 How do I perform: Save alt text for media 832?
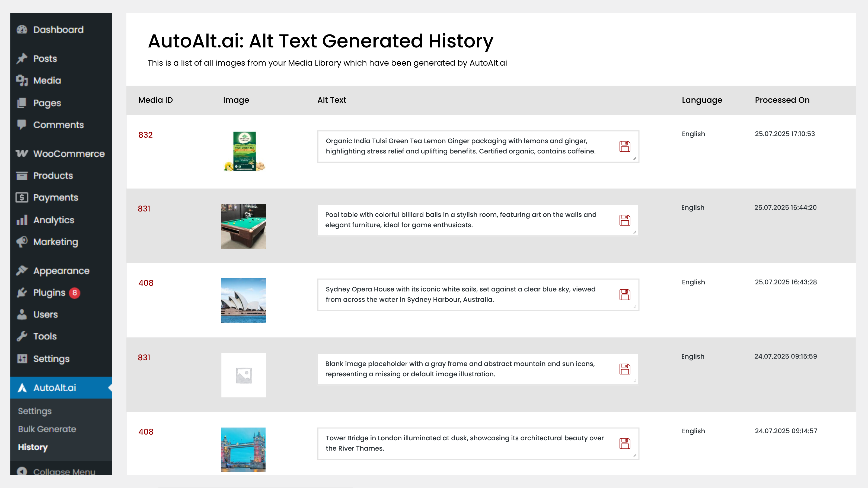click(x=624, y=146)
